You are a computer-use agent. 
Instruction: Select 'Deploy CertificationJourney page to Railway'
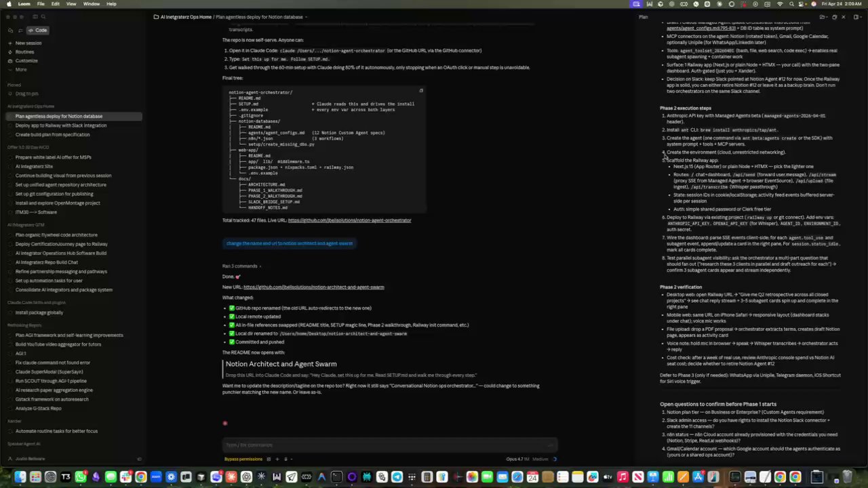[62, 244]
